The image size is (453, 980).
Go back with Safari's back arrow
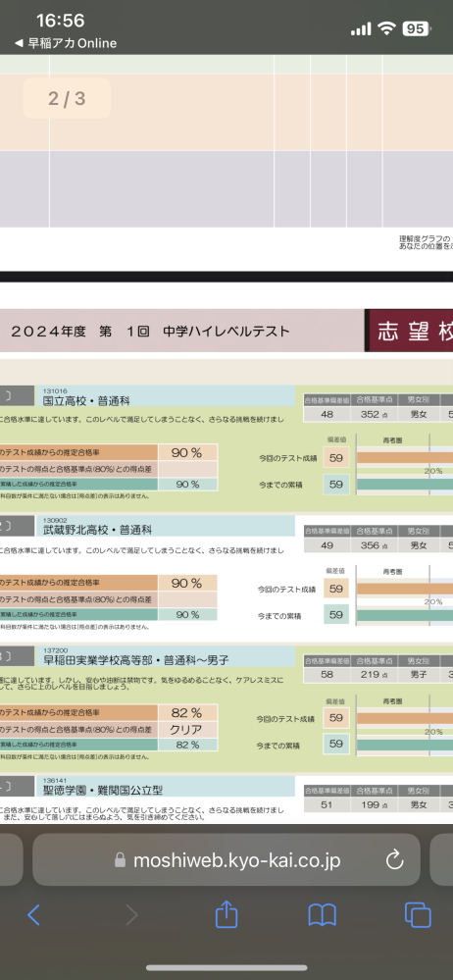(x=33, y=914)
